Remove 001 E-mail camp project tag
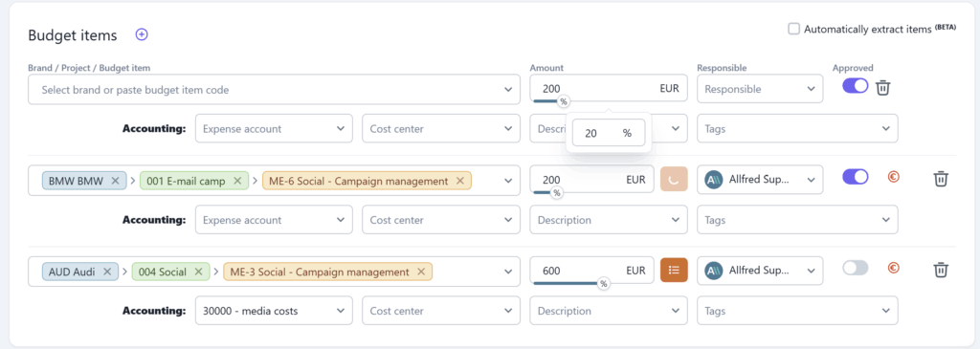Screen dimensions: 980x349 pyautogui.click(x=237, y=181)
